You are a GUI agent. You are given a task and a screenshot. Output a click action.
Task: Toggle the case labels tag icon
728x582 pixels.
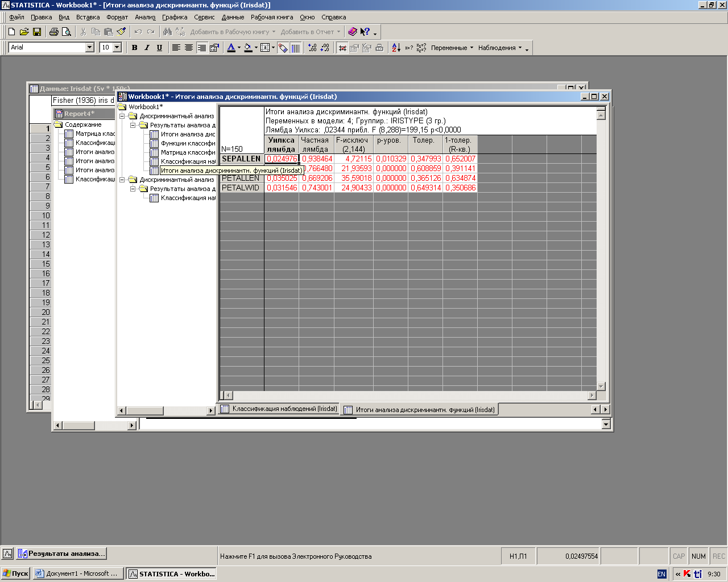(283, 48)
